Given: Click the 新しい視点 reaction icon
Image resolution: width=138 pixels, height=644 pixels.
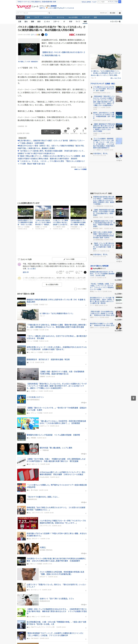Looking at the screenshot, I should coord(83,131).
